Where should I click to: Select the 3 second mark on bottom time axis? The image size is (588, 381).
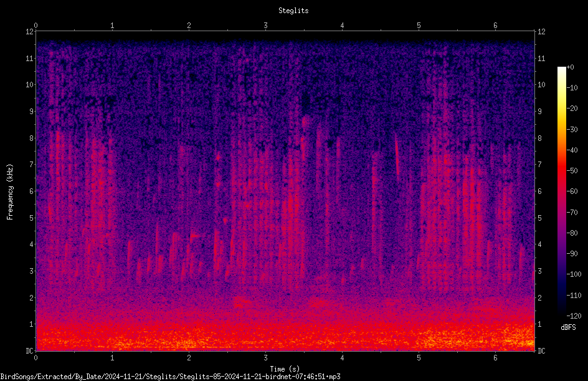click(265, 358)
